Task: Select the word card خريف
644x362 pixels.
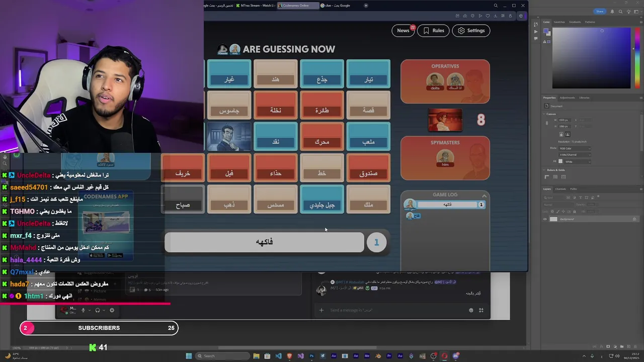Action: click(183, 168)
